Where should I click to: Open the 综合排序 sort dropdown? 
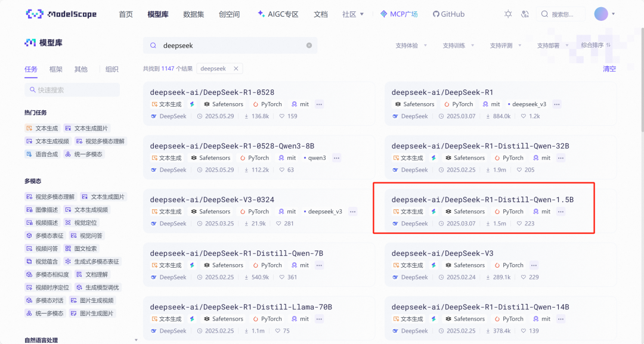click(x=596, y=45)
